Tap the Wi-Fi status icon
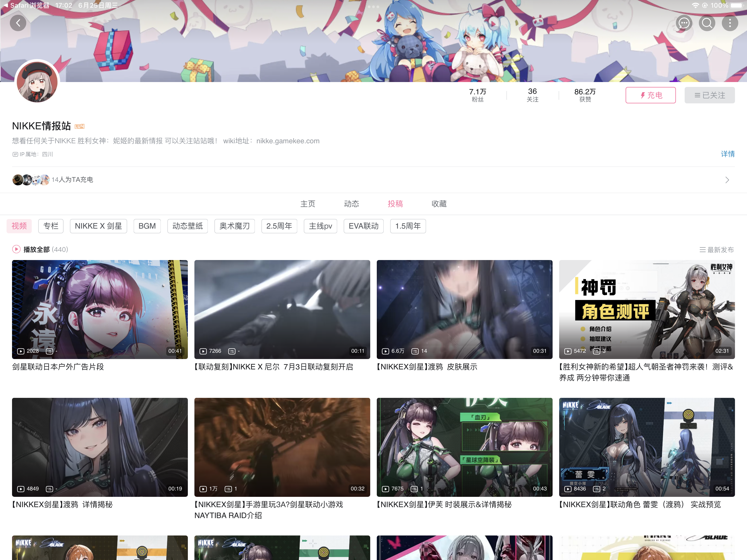The height and width of the screenshot is (560, 747). [x=695, y=5]
